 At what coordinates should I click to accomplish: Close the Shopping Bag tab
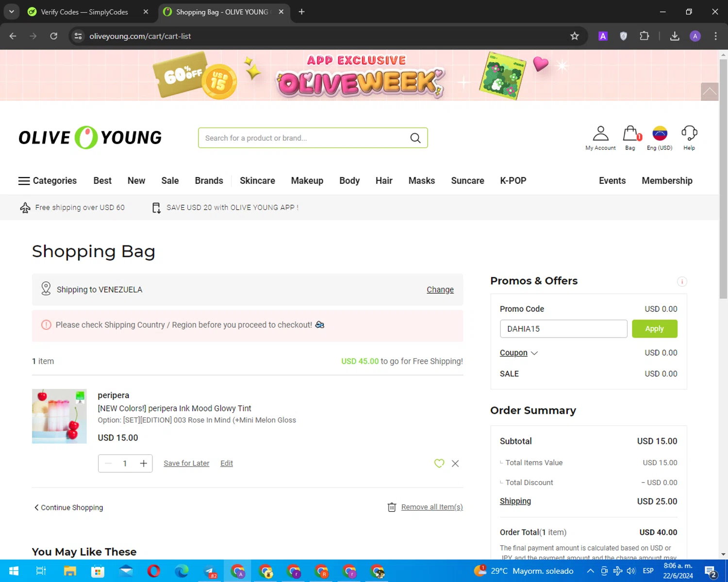coord(281,12)
